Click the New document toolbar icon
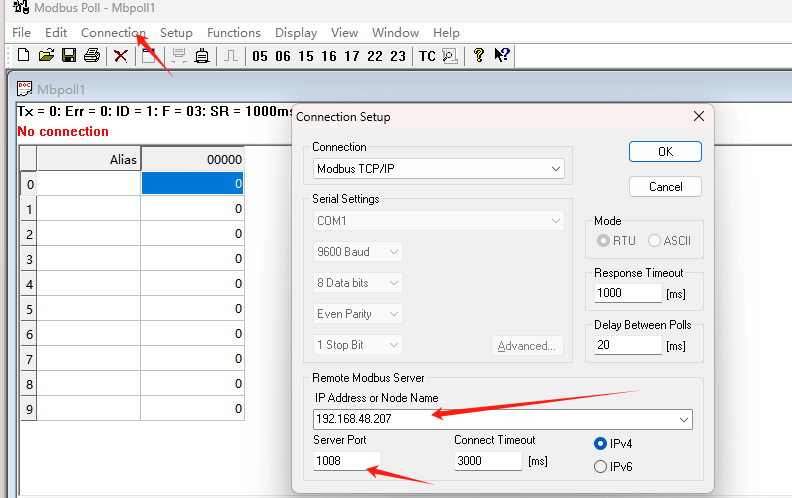This screenshot has width=792, height=498. (x=23, y=56)
